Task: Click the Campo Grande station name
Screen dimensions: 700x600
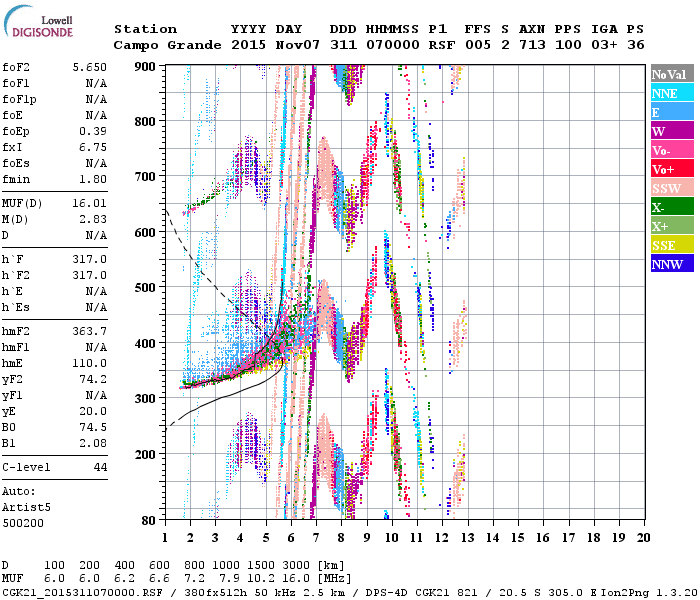Action: [167, 45]
